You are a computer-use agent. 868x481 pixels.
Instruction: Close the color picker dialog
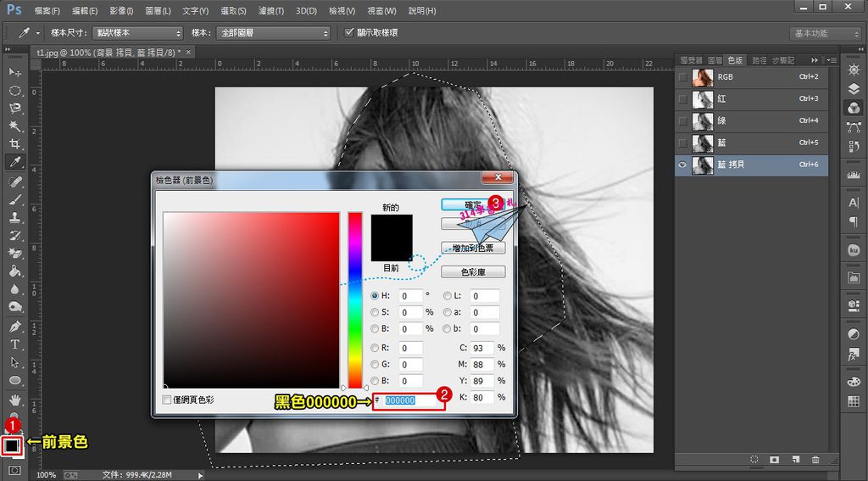coord(498,177)
